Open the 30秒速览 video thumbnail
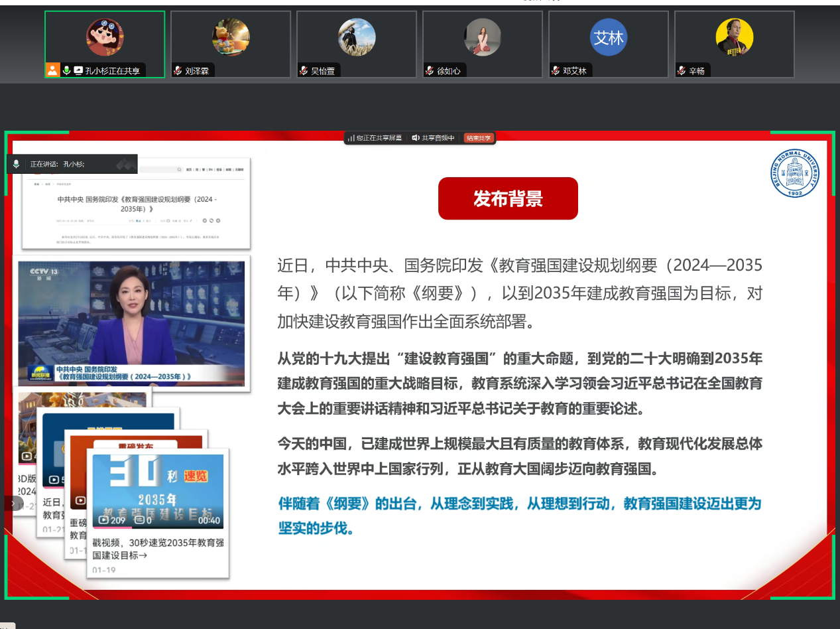 coord(157,491)
